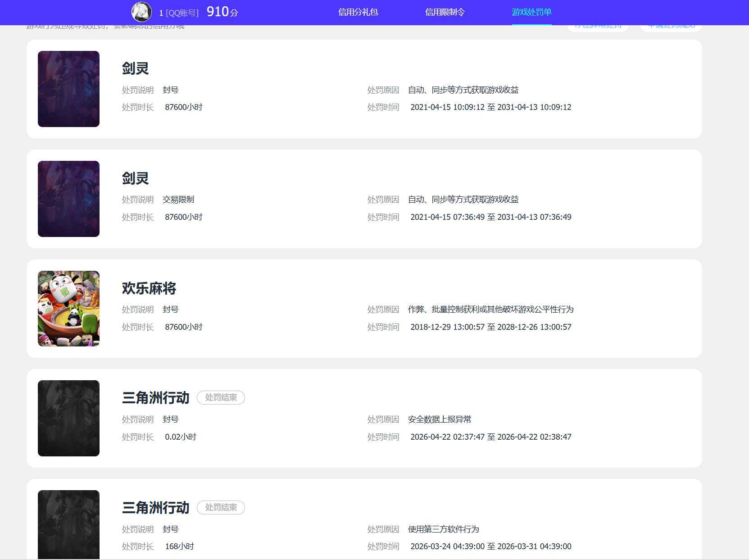
Task: Click the 1 [QQ账号] account label
Action: (179, 13)
